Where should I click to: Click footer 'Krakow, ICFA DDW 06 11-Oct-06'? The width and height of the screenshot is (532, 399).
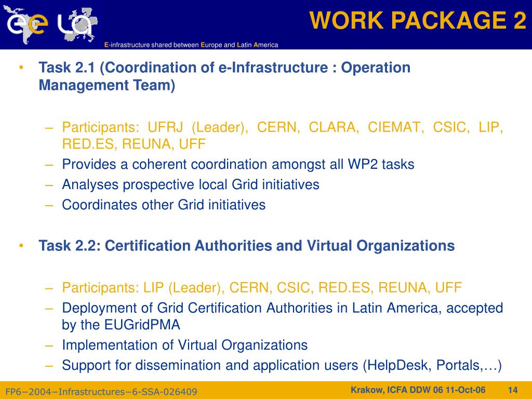tap(418, 390)
